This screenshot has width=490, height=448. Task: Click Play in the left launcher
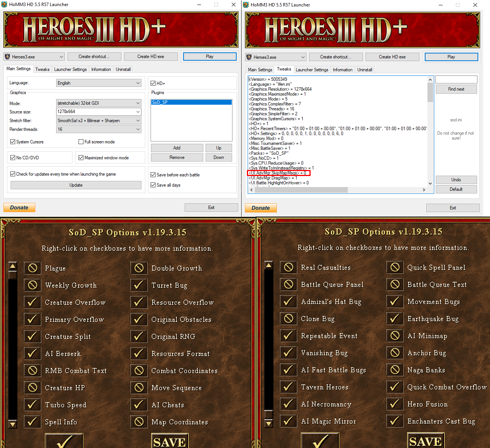coord(210,57)
